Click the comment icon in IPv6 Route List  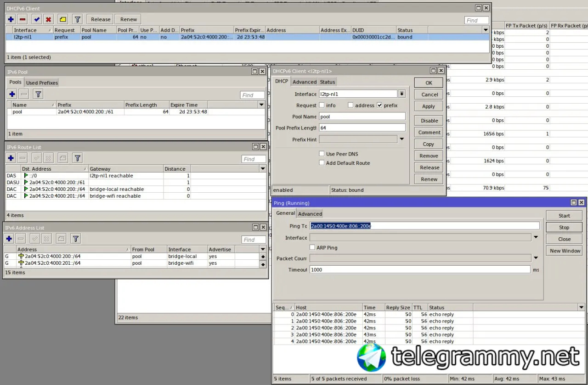(x=63, y=158)
